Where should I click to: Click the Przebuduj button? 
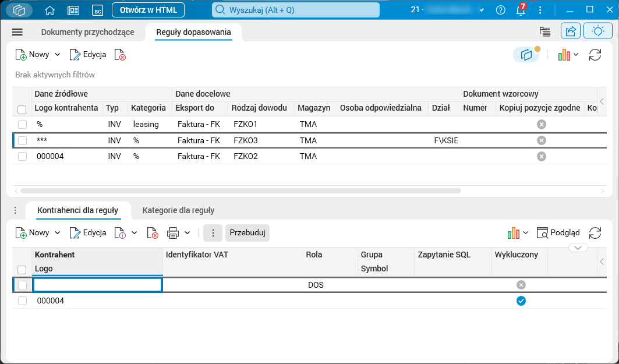pyautogui.click(x=247, y=232)
